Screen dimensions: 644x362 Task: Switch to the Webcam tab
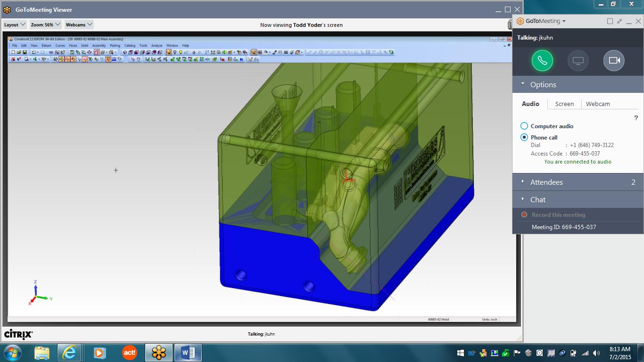(x=598, y=104)
